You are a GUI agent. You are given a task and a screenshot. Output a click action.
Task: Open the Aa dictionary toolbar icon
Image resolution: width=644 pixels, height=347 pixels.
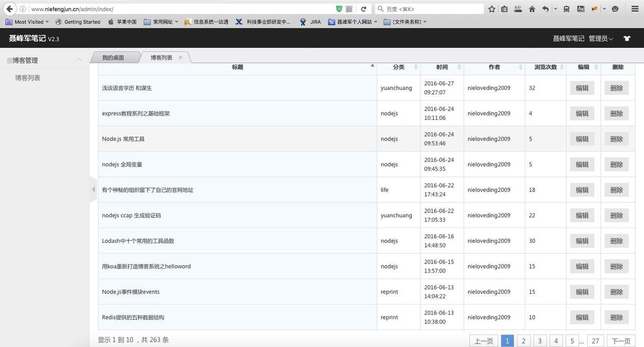pyautogui.click(x=580, y=9)
